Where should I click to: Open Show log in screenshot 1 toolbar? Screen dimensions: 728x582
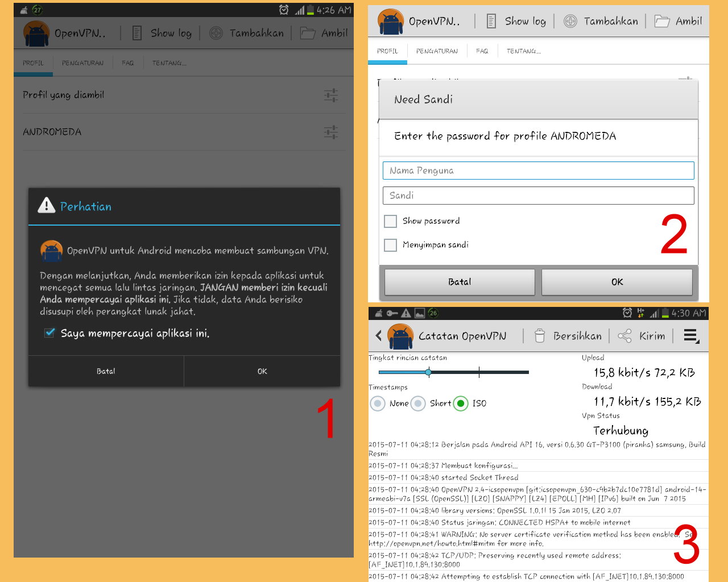162,33
